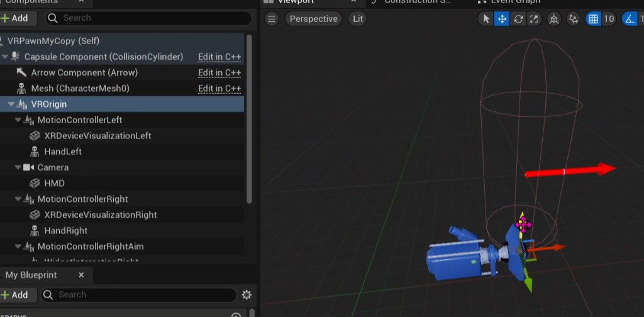Viewport: 644px width, 317px height.
Task: Switch to the Viewport tab
Action: point(296,2)
